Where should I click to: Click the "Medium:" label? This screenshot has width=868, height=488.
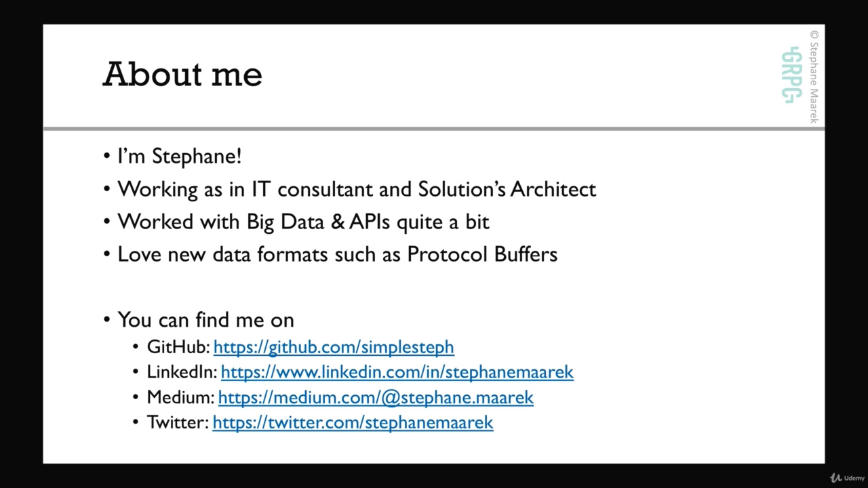tap(180, 397)
